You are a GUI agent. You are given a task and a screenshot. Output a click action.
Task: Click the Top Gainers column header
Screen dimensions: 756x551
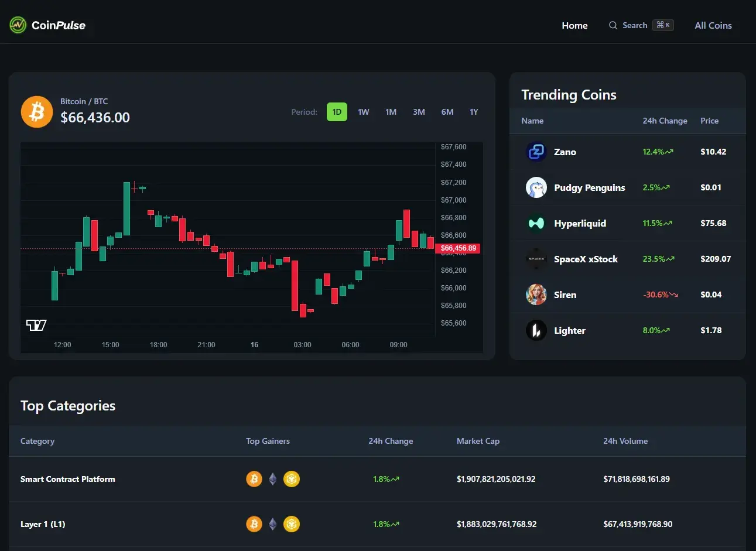click(268, 441)
